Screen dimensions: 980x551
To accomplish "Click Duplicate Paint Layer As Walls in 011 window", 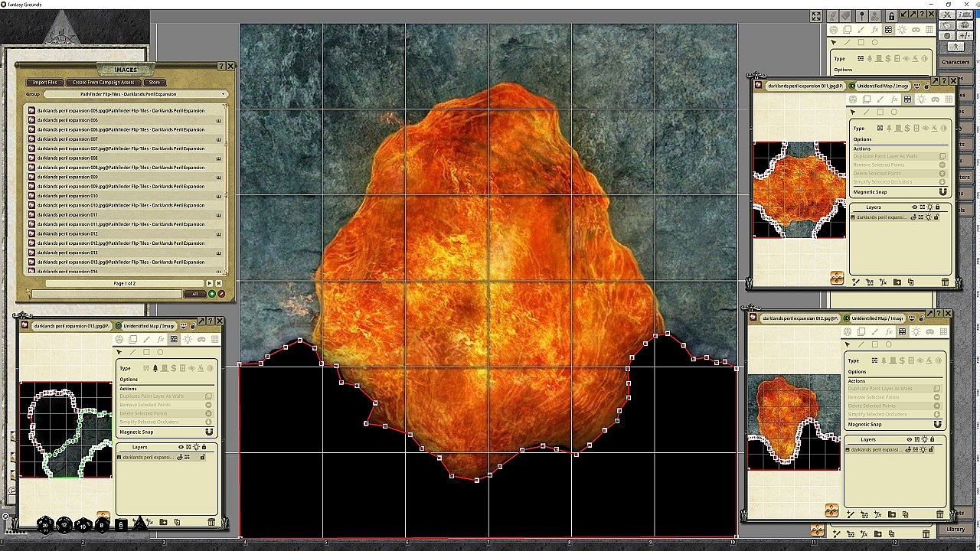I will (x=901, y=156).
